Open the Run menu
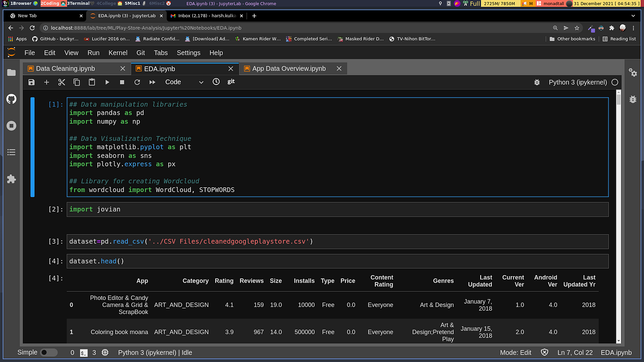 (93, 53)
